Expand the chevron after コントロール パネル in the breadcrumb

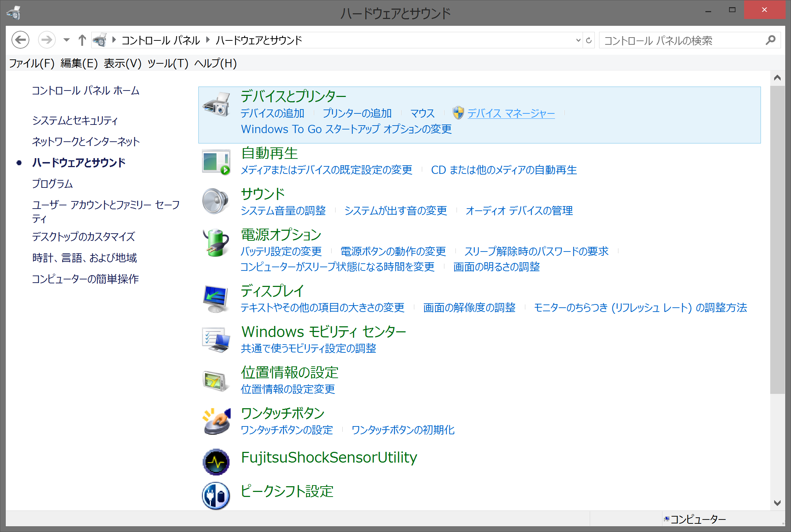click(x=208, y=40)
